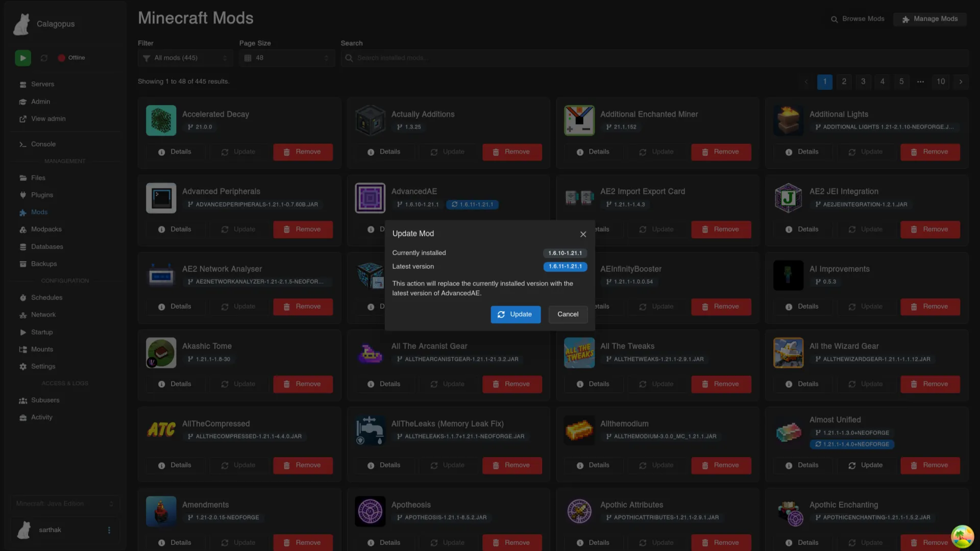Click the three-dot menu beside sarthak
This screenshot has width=980, height=551.
(109, 530)
